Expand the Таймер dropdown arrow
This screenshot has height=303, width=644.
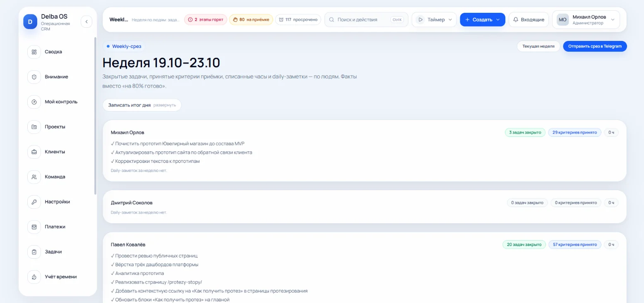(450, 19)
